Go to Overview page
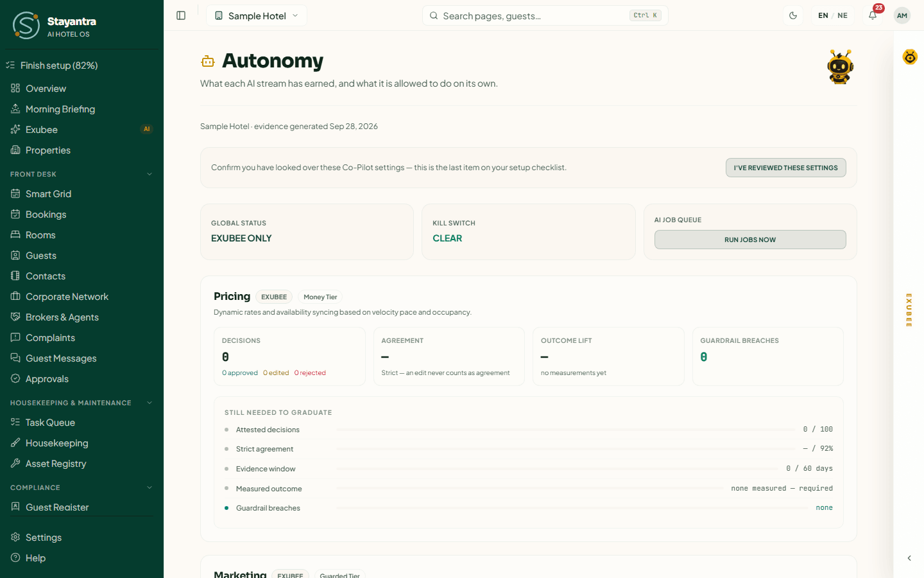 pos(82,89)
